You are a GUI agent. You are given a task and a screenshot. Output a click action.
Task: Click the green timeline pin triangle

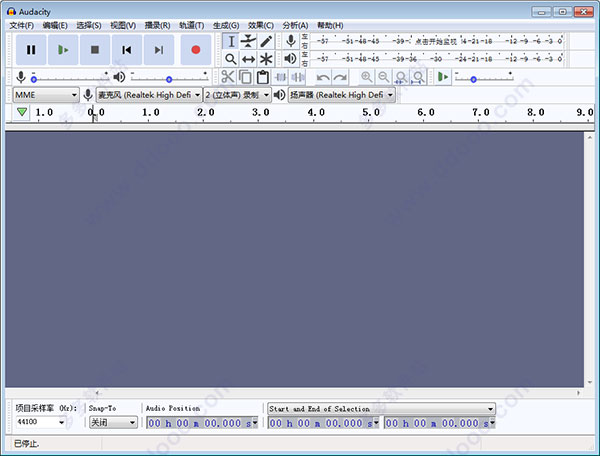(22, 112)
